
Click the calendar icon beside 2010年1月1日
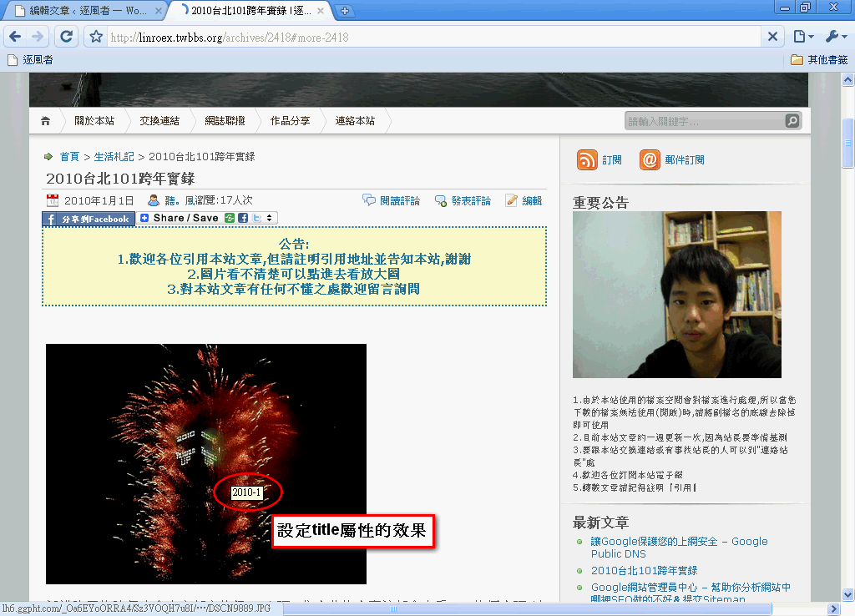point(53,200)
